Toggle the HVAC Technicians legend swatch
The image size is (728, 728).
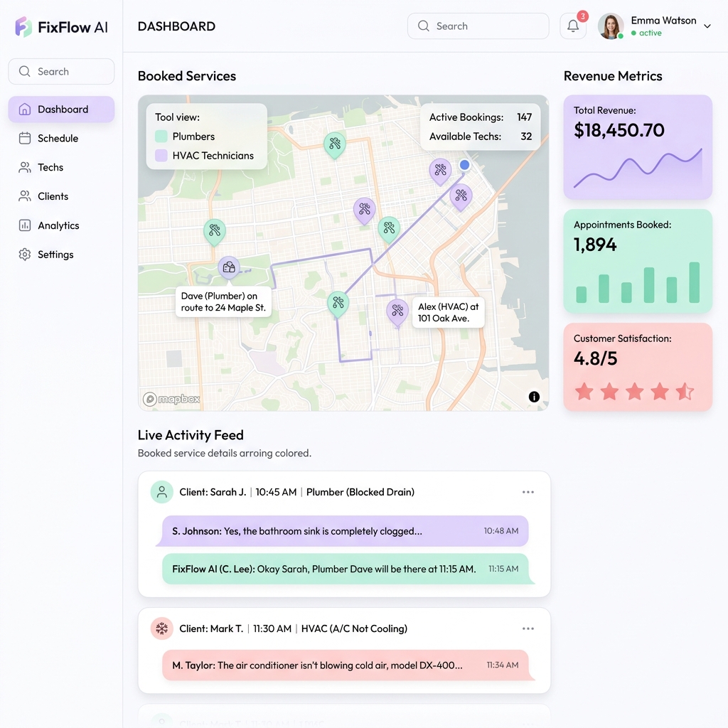[x=161, y=156]
